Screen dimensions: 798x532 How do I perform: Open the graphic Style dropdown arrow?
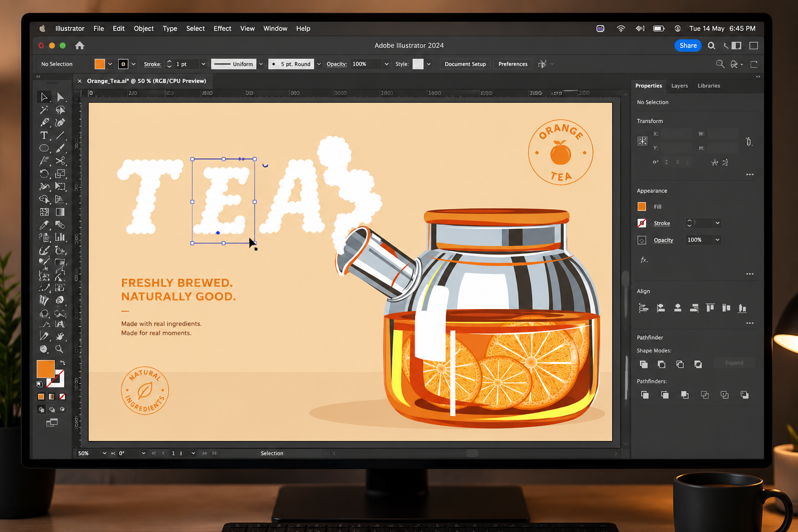(429, 64)
